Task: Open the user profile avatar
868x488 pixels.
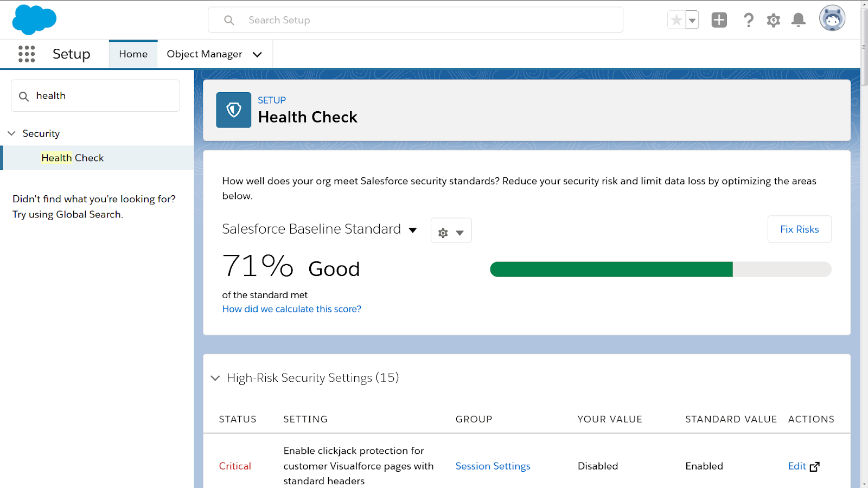Action: pos(832,18)
